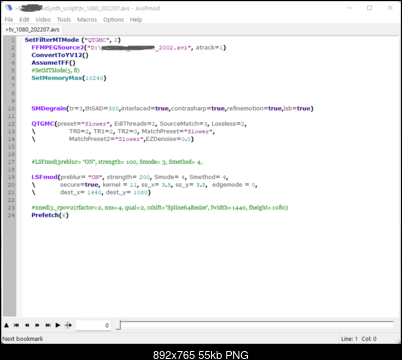
Task: Open the Video menu
Action: (x=43, y=20)
